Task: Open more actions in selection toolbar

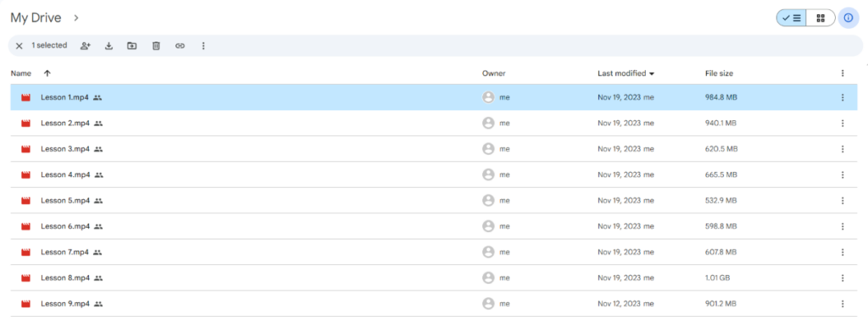Action: click(203, 46)
